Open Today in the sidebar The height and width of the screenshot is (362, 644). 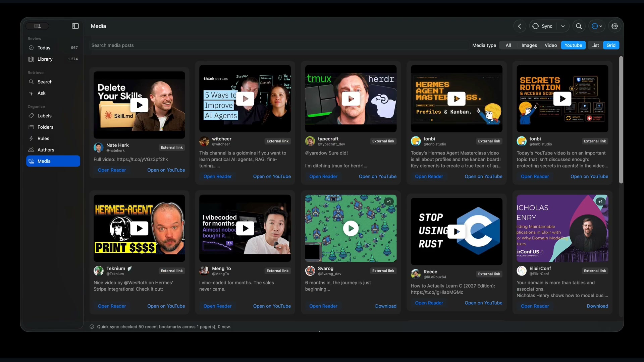coord(53,48)
